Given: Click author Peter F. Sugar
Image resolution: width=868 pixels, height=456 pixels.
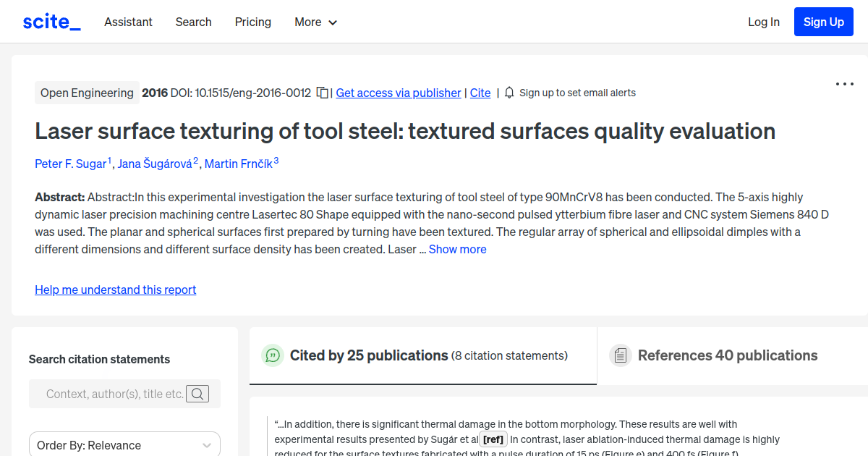Looking at the screenshot, I should click(70, 164).
